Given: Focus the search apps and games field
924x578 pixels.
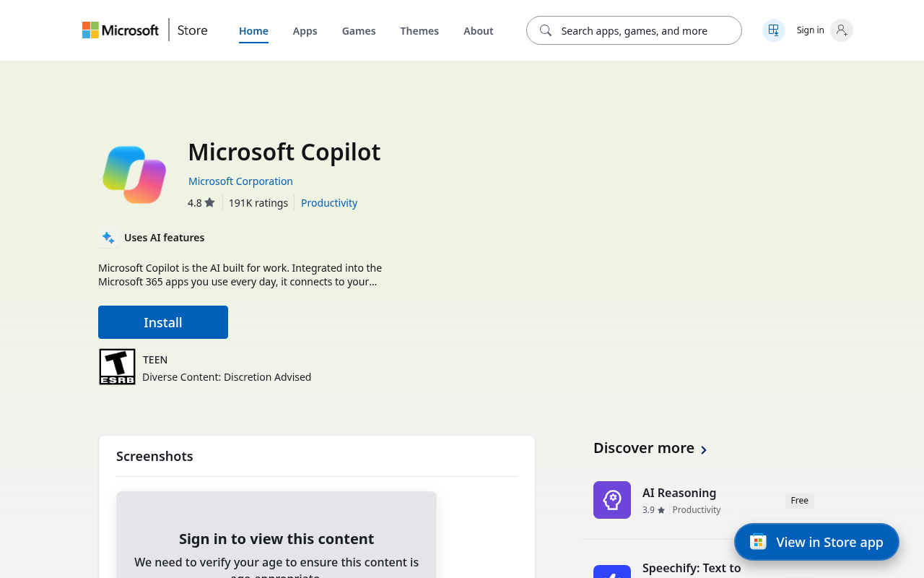Looking at the screenshot, I should tap(634, 30).
